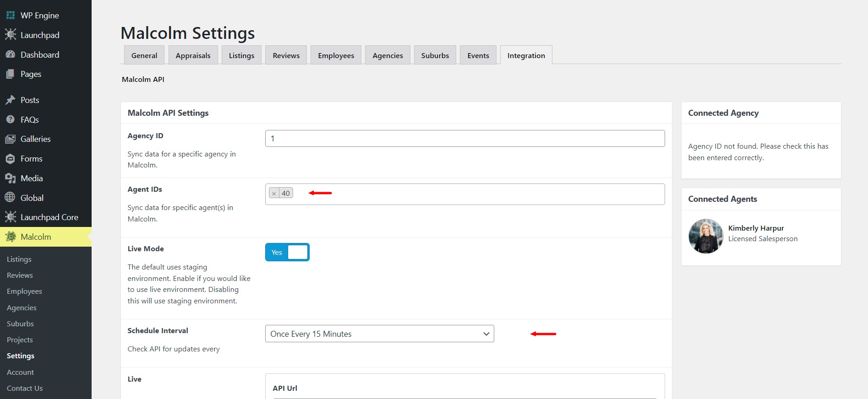Open the Employees settings tab
The width and height of the screenshot is (868, 399).
point(336,55)
